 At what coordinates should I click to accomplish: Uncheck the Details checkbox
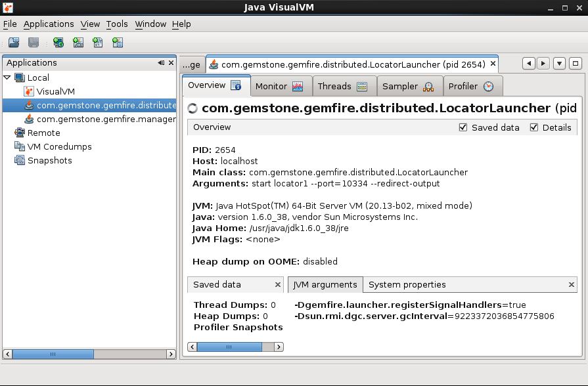[x=534, y=127]
